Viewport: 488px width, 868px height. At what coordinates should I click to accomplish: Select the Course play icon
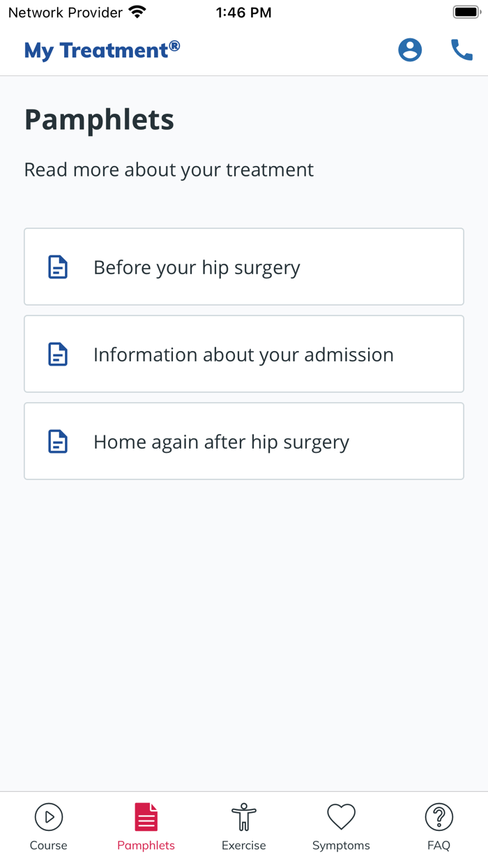48,816
